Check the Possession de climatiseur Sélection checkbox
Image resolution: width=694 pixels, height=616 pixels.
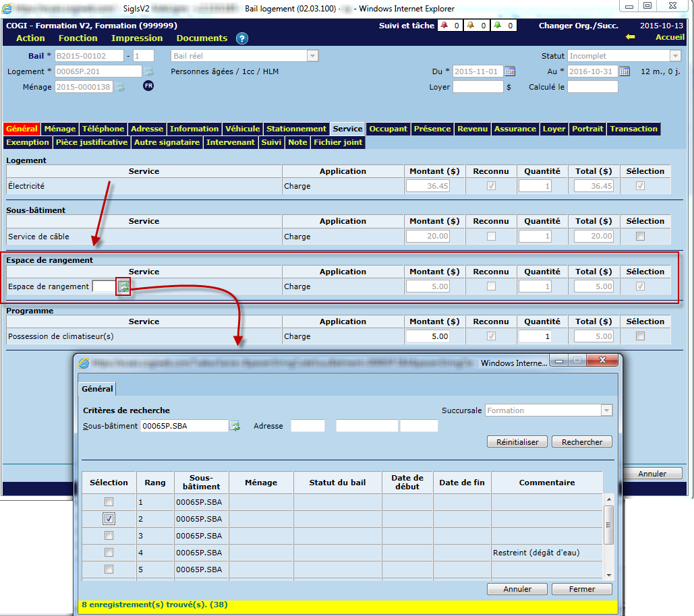point(640,336)
